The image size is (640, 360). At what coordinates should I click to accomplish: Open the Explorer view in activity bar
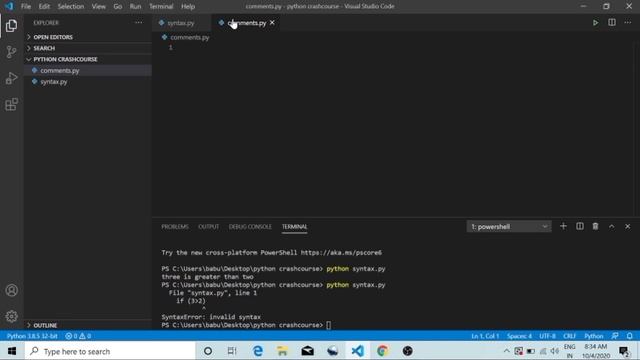pyautogui.click(x=11, y=26)
